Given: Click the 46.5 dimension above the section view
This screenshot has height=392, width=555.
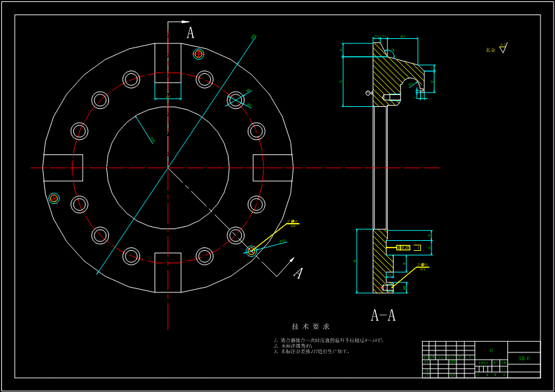Looking at the screenshot, I should tap(402, 36).
